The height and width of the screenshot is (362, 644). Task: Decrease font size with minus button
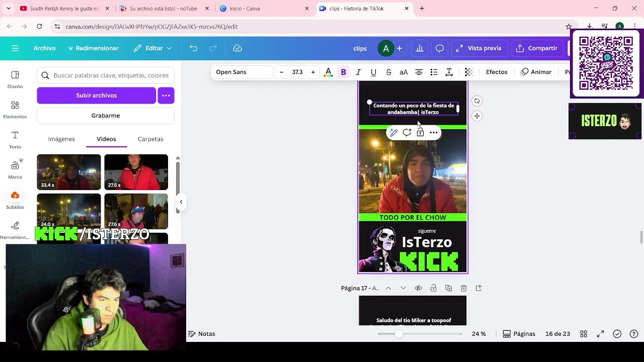tap(281, 72)
